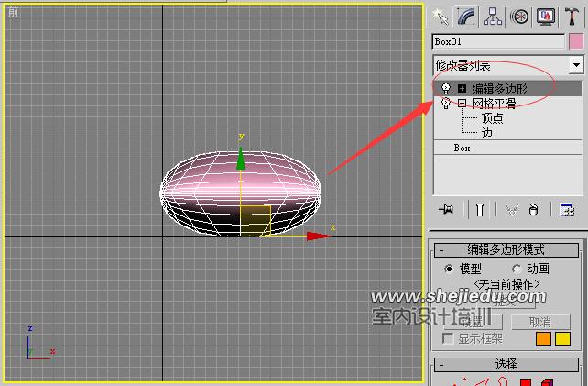Collapse the 网格平滑 minus box

coord(462,103)
